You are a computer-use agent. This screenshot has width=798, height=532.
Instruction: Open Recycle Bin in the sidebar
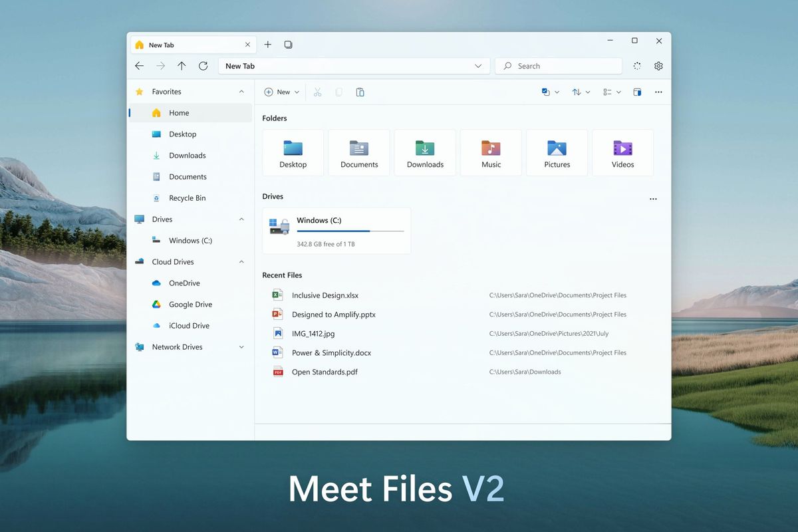(191, 198)
